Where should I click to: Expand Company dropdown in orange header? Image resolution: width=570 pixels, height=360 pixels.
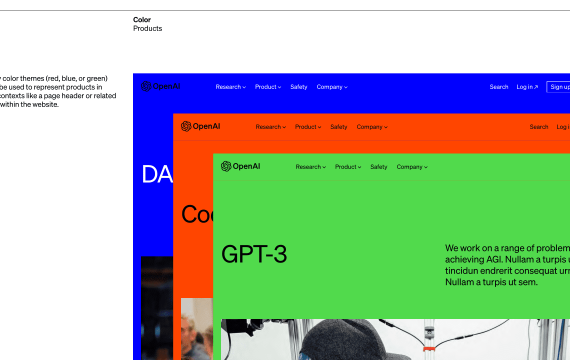(372, 127)
